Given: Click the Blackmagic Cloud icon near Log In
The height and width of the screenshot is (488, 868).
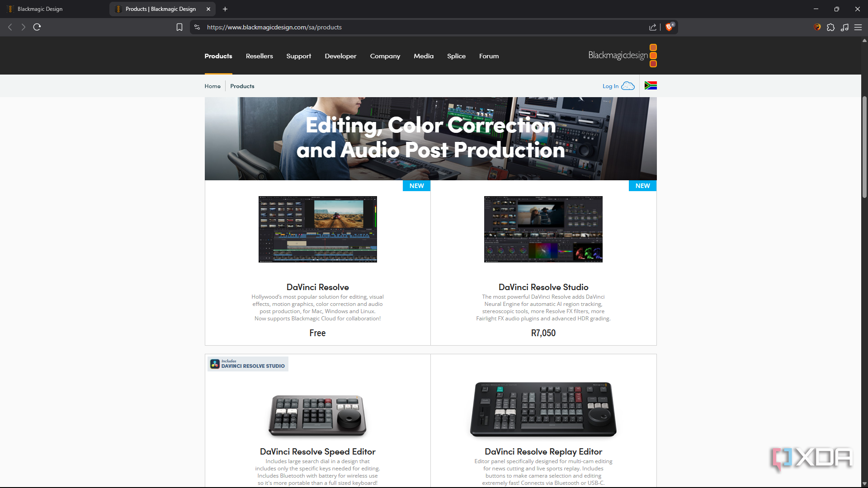Looking at the screenshot, I should tap(628, 86).
